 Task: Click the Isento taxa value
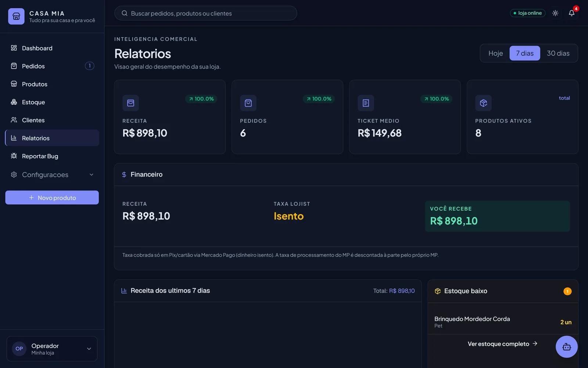[x=288, y=216]
